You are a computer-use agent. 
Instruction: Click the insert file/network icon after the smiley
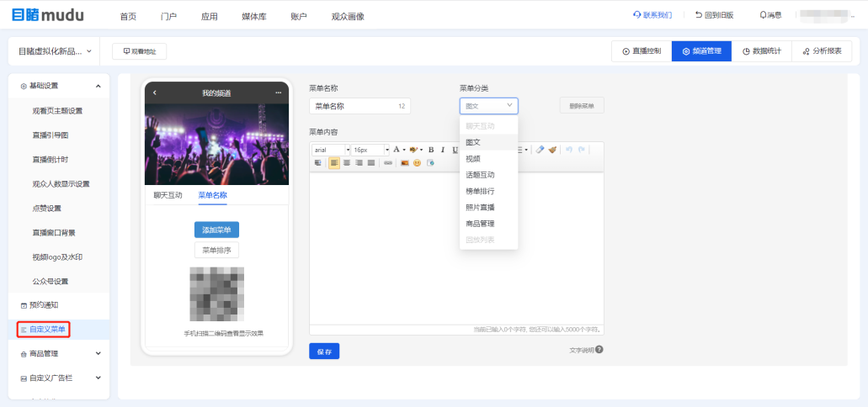coord(430,162)
